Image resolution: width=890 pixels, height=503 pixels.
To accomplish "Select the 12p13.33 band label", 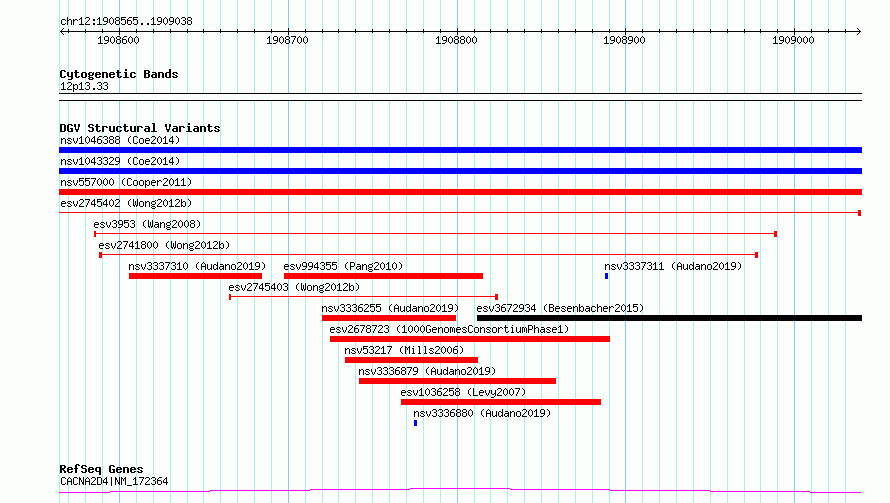I will 84,86.
